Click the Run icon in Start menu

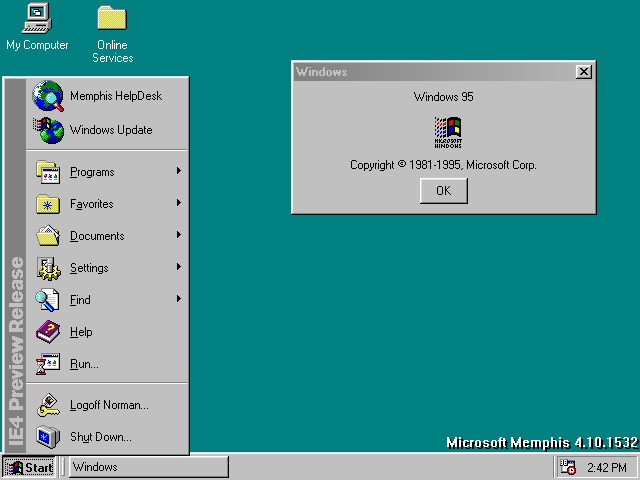[x=48, y=364]
